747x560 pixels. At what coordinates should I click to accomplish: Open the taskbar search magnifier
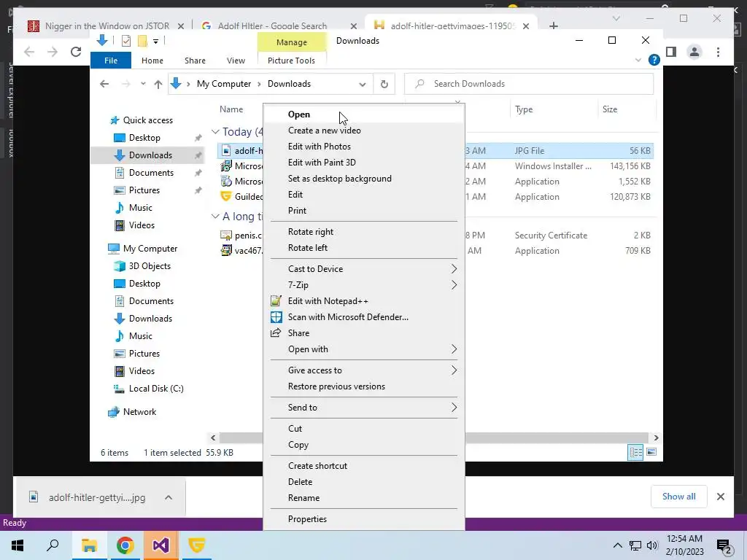53,545
